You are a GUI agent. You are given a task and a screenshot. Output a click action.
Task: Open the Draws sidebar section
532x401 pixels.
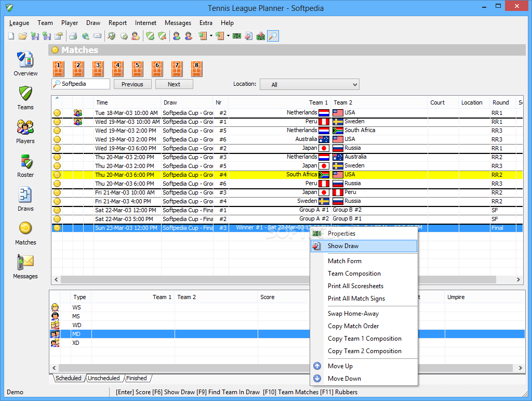25,199
